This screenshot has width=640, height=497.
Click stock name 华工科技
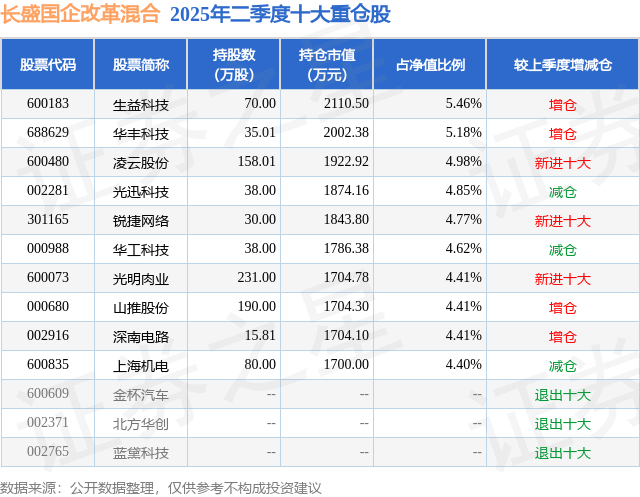point(141,250)
